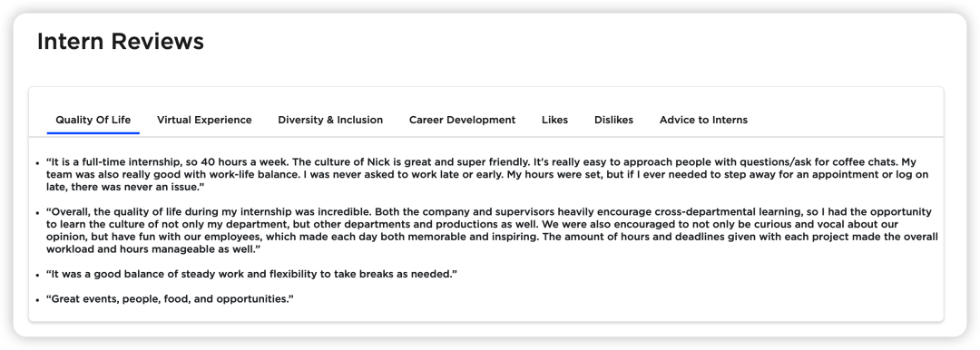Image resolution: width=980 pixels, height=350 pixels.
Task: Click the review starting with "Overall, the quality of life"
Action: point(492,230)
